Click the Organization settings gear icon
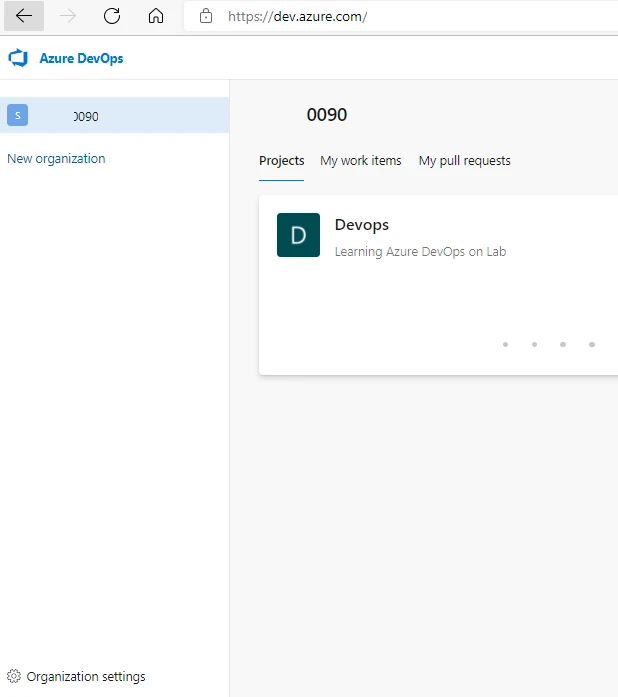The width and height of the screenshot is (618, 697). 14,676
